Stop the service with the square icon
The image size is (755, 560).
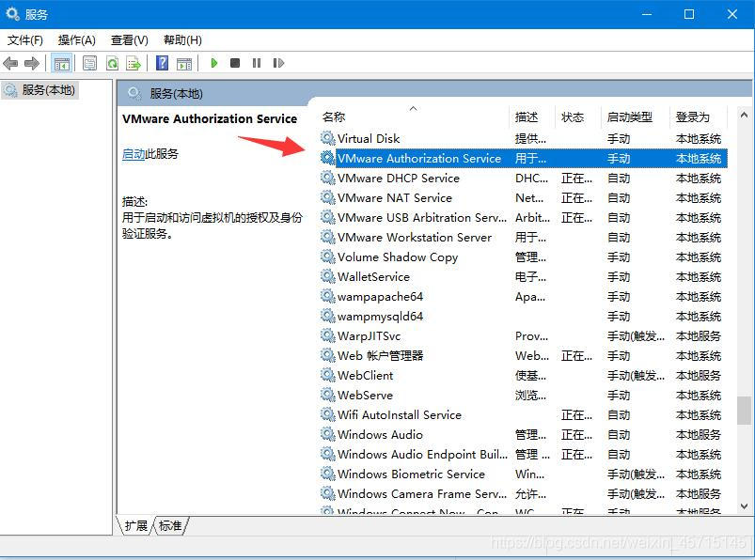pyautogui.click(x=235, y=63)
